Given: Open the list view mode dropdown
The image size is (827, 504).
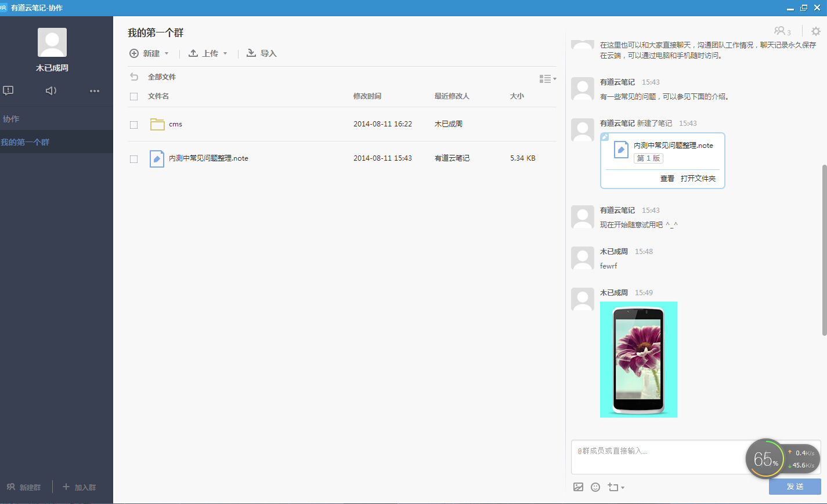Looking at the screenshot, I should click(548, 78).
